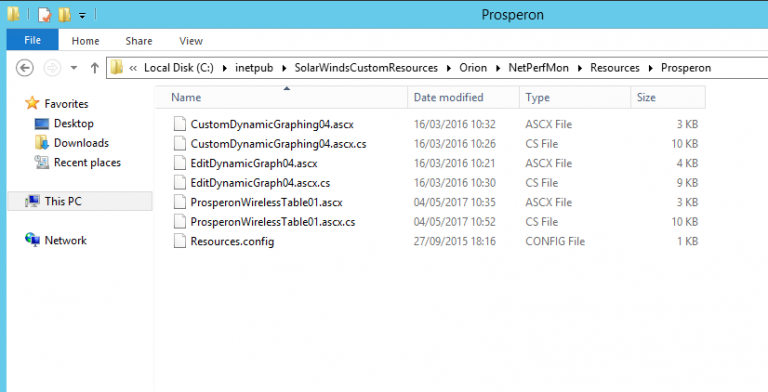Open Recent places in sidebar
The height and width of the screenshot is (392, 768).
[87, 163]
